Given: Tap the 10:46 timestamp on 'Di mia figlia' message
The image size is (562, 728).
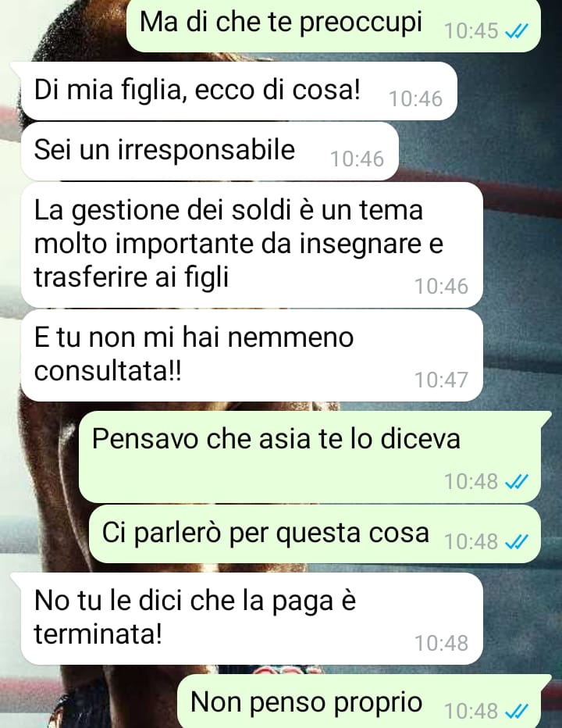Looking at the screenshot, I should 415,99.
